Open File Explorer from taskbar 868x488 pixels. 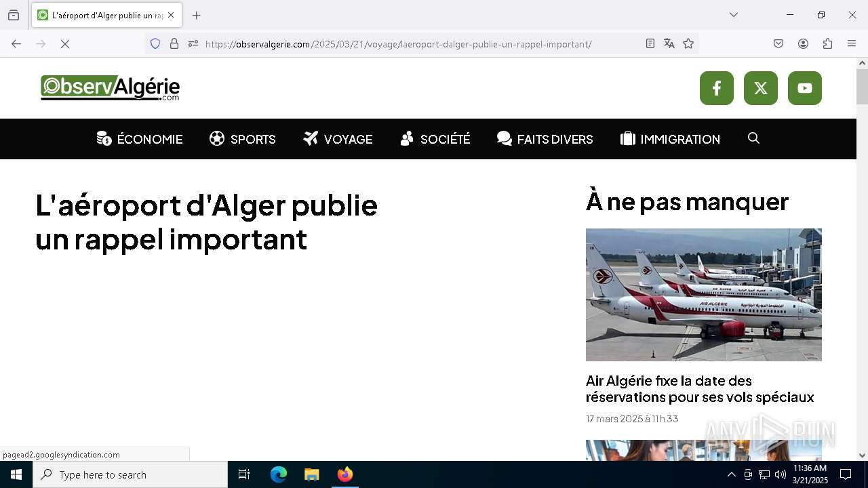click(x=312, y=474)
